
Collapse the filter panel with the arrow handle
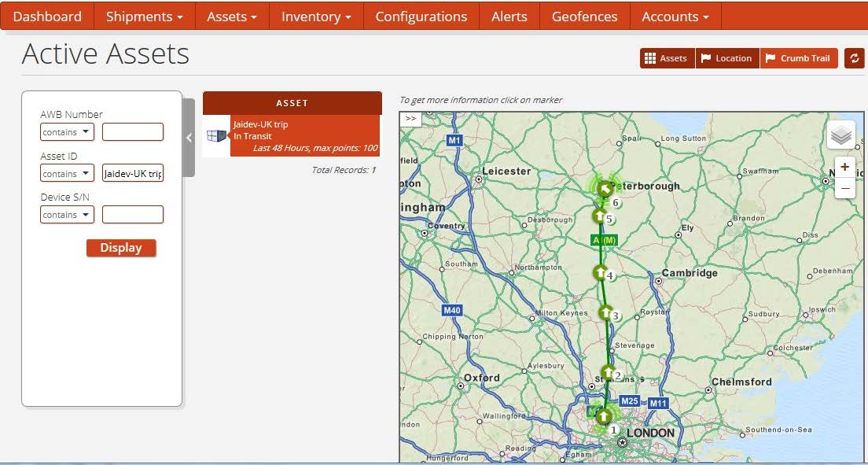[189, 138]
